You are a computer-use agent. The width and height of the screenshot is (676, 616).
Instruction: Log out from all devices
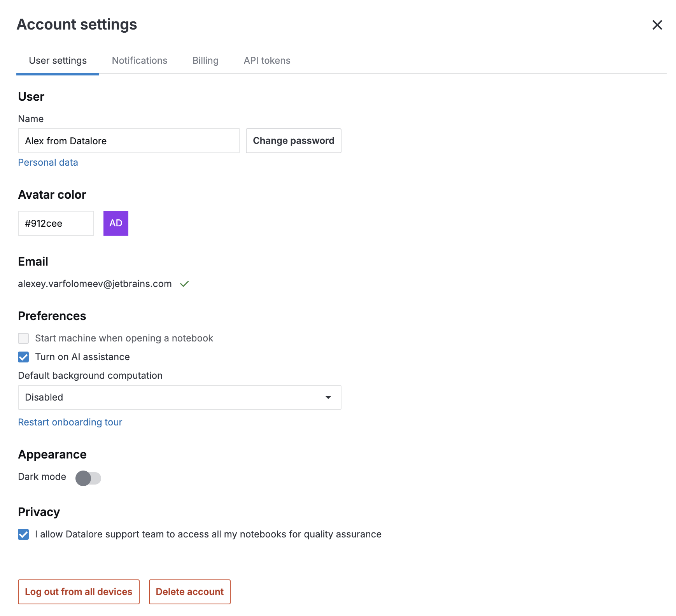point(79,591)
